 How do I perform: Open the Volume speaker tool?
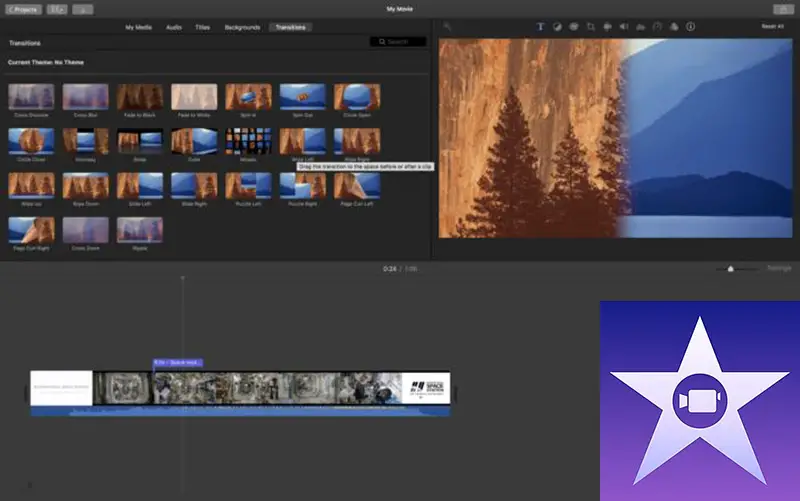pos(624,27)
